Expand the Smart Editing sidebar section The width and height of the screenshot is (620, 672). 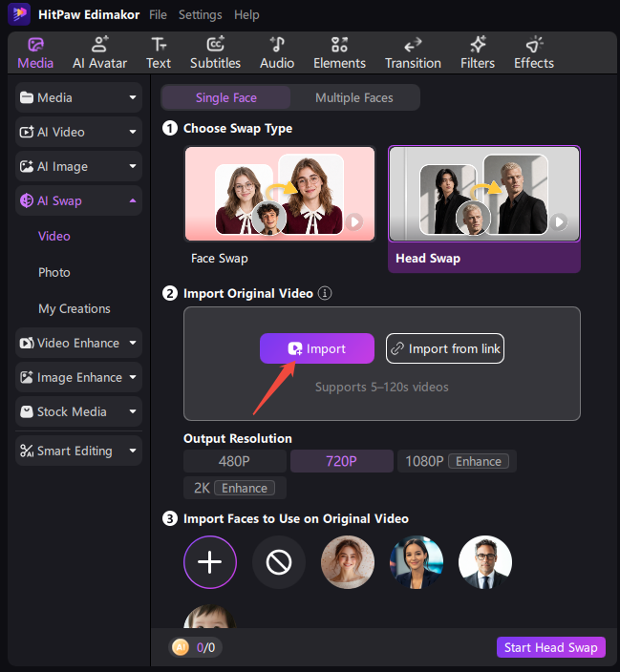click(78, 451)
